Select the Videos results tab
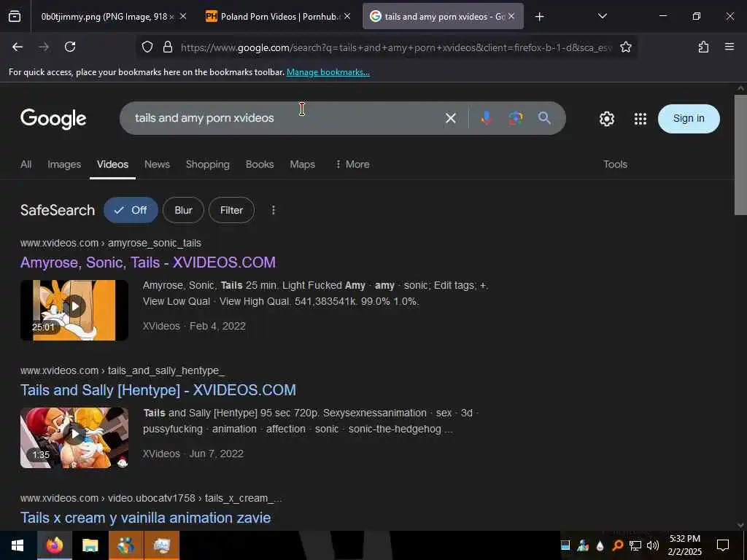747x560 pixels. pos(112,164)
